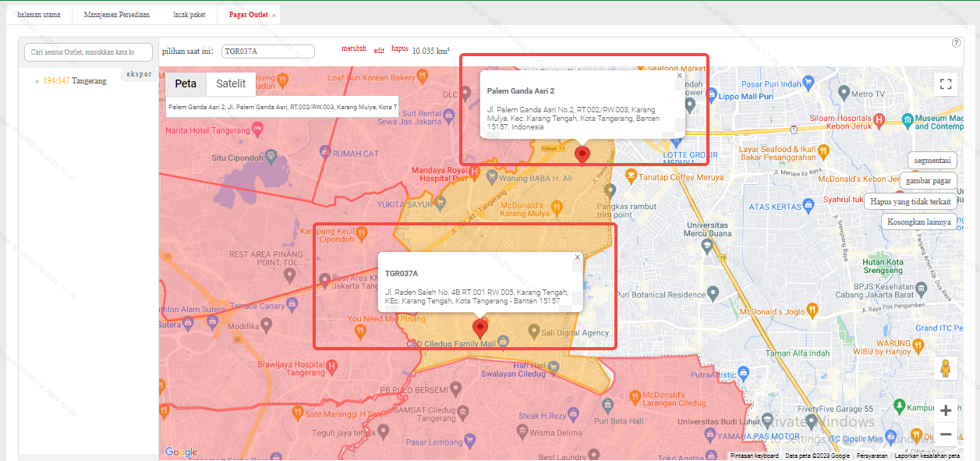
Task: Click Hapus yang tidak terkait button
Action: pos(911,201)
